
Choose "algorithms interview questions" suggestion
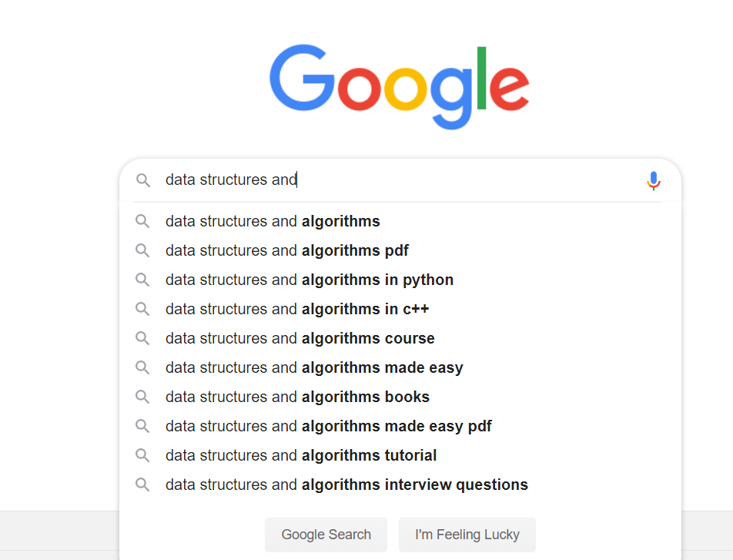coord(346,485)
